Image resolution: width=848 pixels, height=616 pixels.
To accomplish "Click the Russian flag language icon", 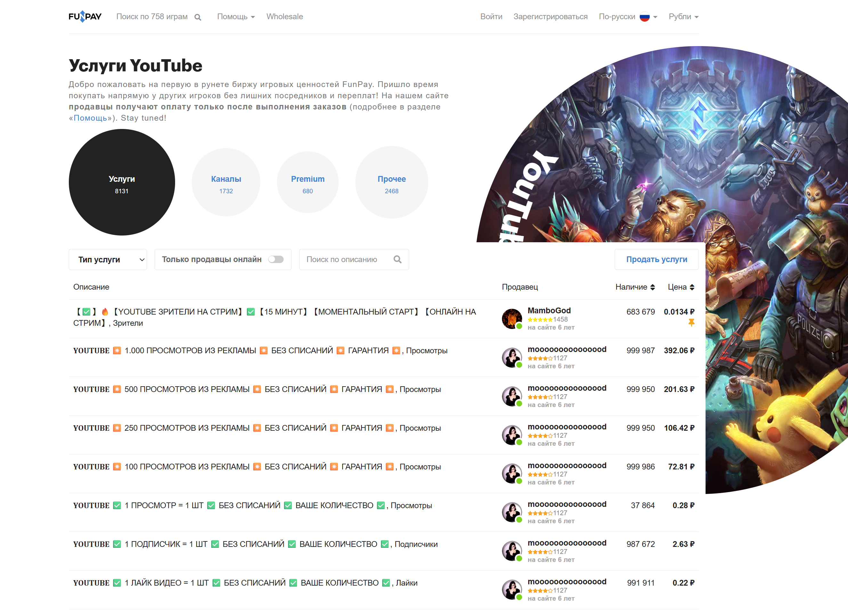I will click(644, 17).
